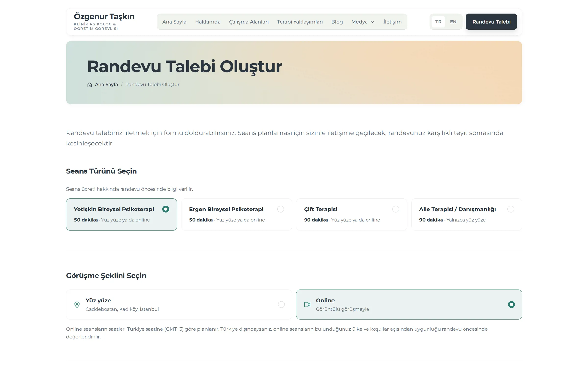Screen dimensions: 588x368
Task: Click the Randevu Talebi button
Action: point(491,22)
